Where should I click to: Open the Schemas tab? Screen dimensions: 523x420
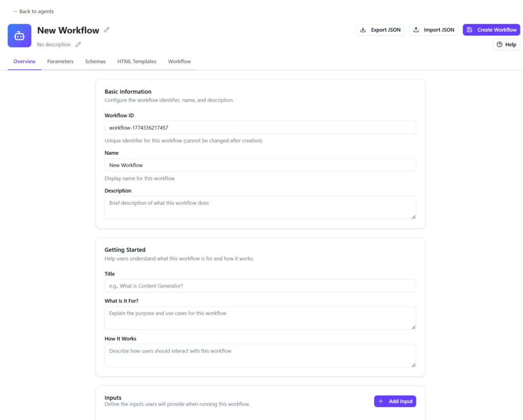96,61
